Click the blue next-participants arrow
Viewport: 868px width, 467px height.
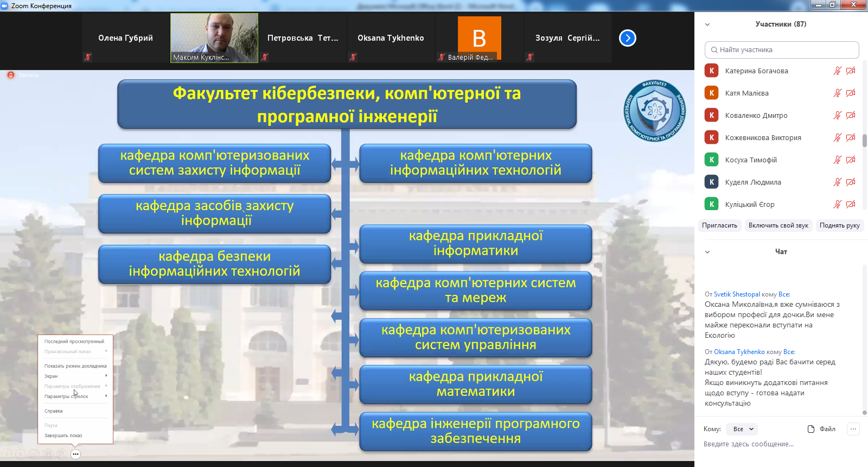pyautogui.click(x=627, y=38)
